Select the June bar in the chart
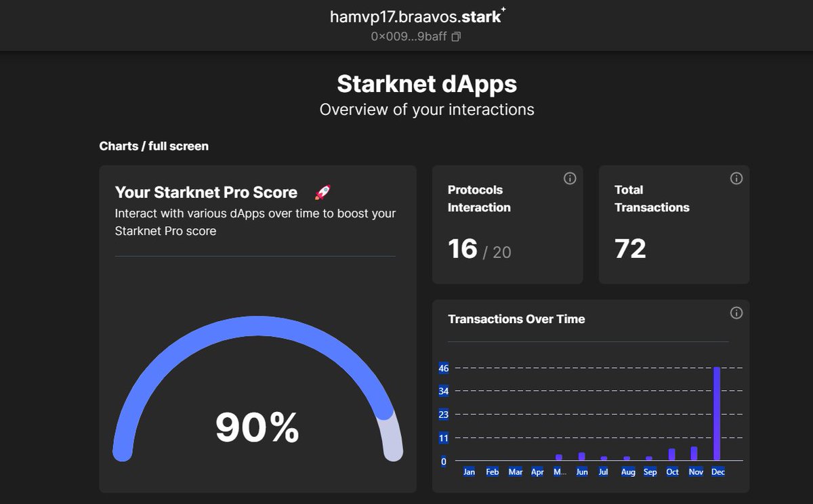Screen dimensions: 813x504 [x=581, y=457]
